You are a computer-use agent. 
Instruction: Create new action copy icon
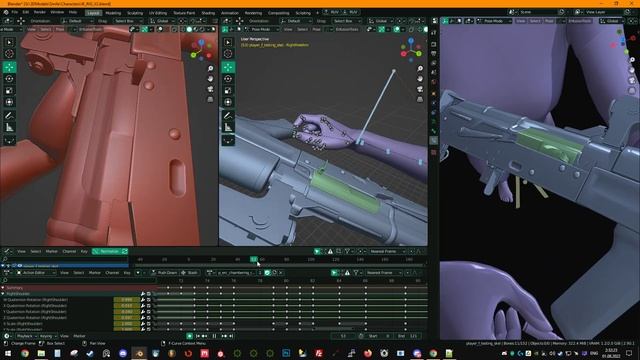click(274, 273)
